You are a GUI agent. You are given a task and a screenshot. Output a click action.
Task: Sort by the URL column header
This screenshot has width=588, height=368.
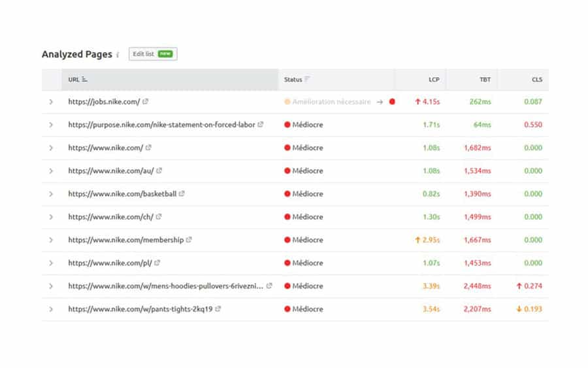pos(170,80)
